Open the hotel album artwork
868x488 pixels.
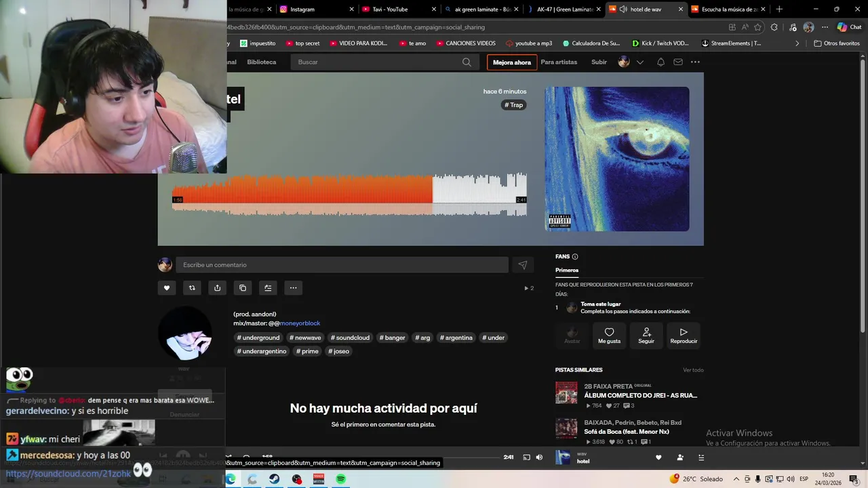(617, 159)
